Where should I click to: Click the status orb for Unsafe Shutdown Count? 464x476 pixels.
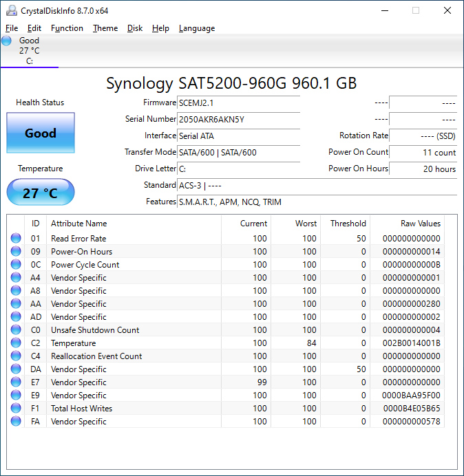16,330
